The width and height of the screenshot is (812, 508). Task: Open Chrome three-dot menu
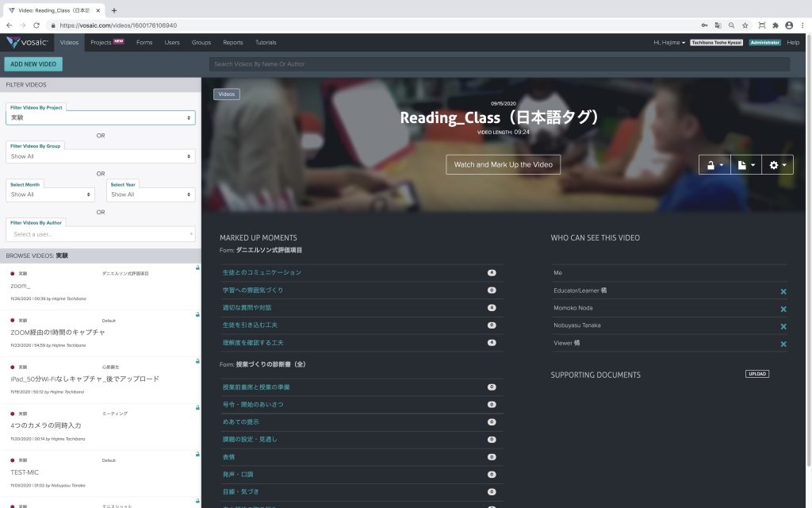[803, 25]
